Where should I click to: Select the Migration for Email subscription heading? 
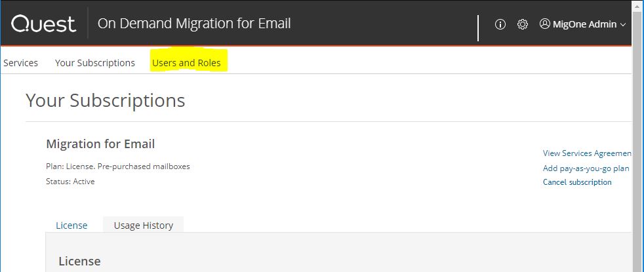point(100,144)
